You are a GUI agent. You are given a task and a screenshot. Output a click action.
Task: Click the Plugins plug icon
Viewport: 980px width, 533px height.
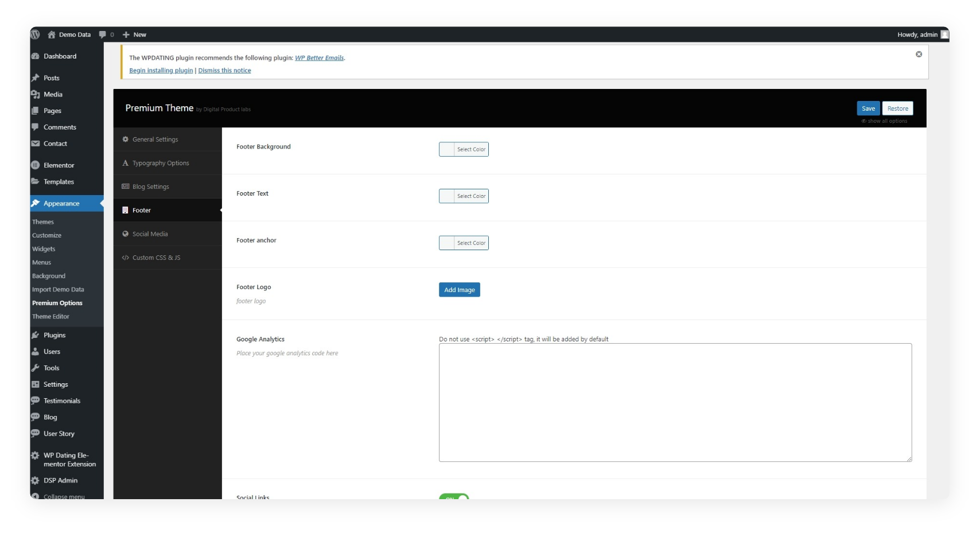coord(36,335)
